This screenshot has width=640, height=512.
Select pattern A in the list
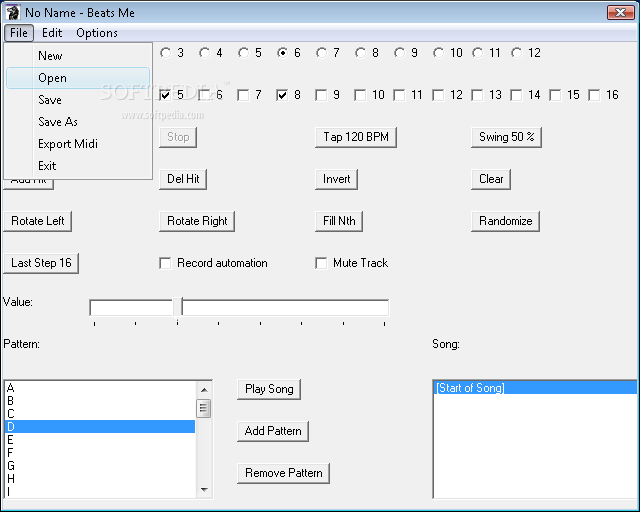coord(100,388)
